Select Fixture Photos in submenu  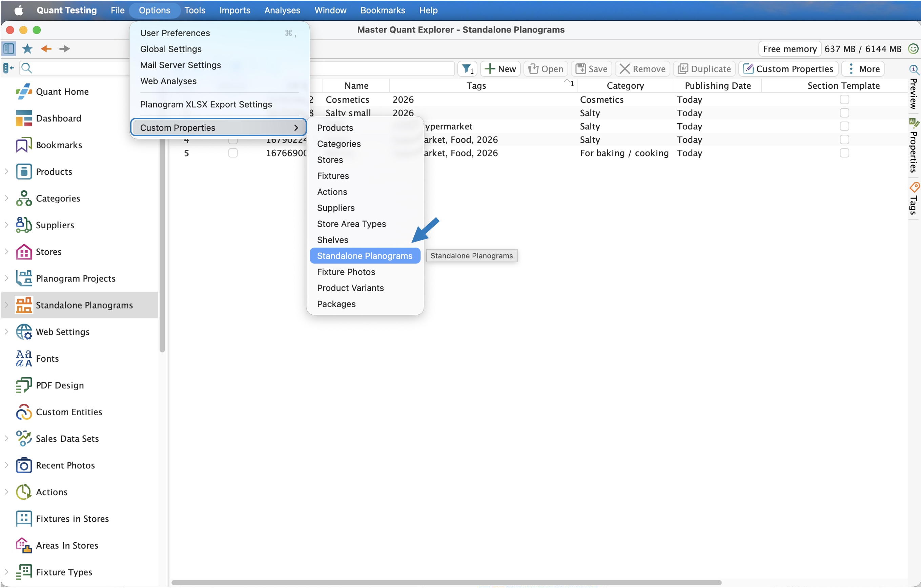click(x=365, y=272)
